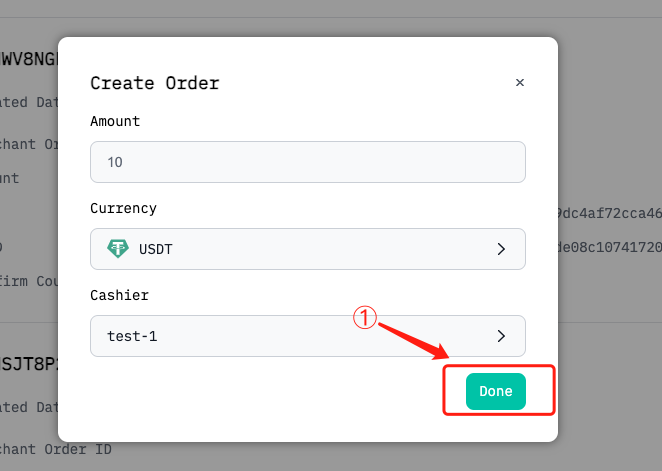Screen dimensions: 662x471
Task: Click the Tether USDT coin icon
Action: coord(118,248)
